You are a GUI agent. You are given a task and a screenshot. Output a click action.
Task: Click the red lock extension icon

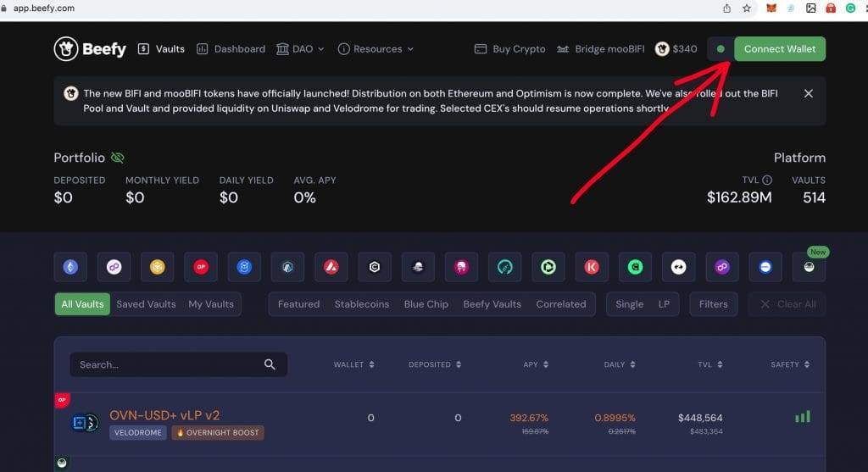point(831,8)
